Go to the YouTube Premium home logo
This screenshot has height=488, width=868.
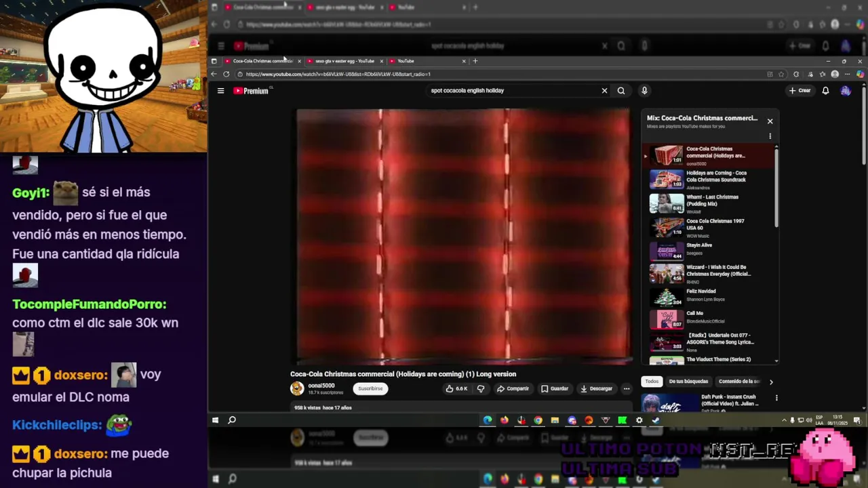click(252, 91)
